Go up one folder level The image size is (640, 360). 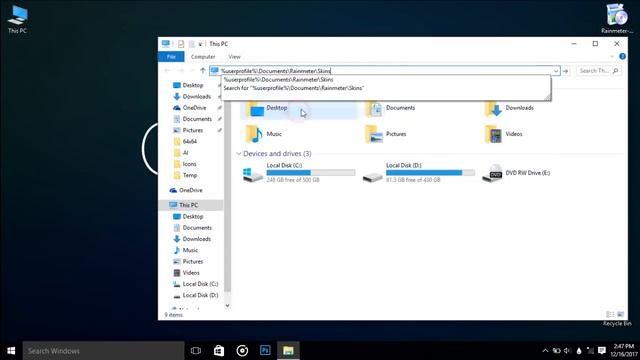(202, 71)
